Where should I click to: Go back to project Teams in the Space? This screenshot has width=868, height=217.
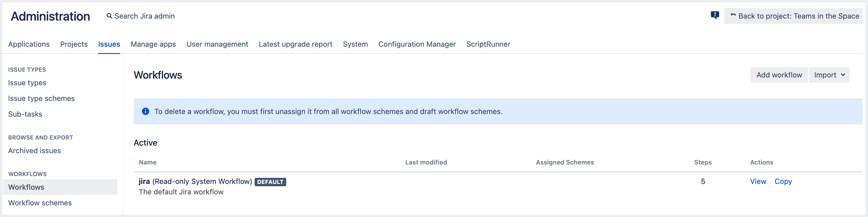tap(794, 16)
